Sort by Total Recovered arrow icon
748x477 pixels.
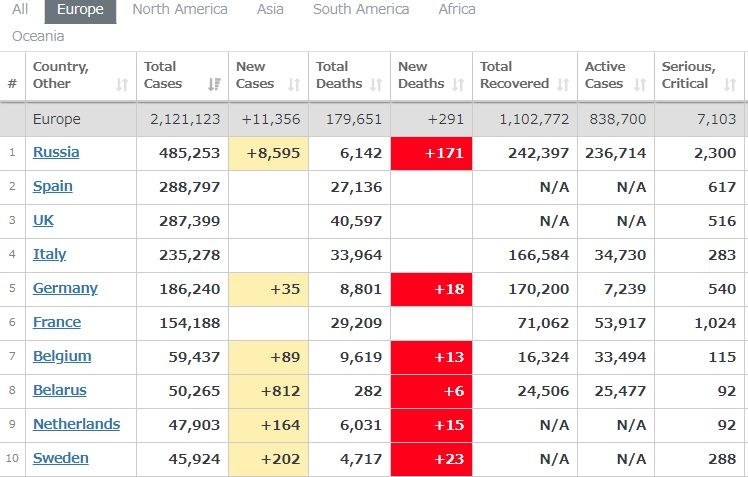point(563,85)
